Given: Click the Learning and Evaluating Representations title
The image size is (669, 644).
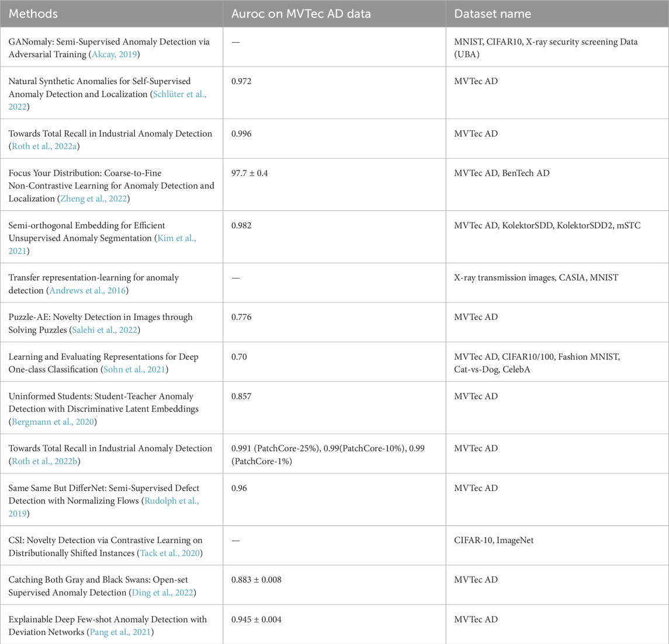Looking at the screenshot, I should point(103,363).
